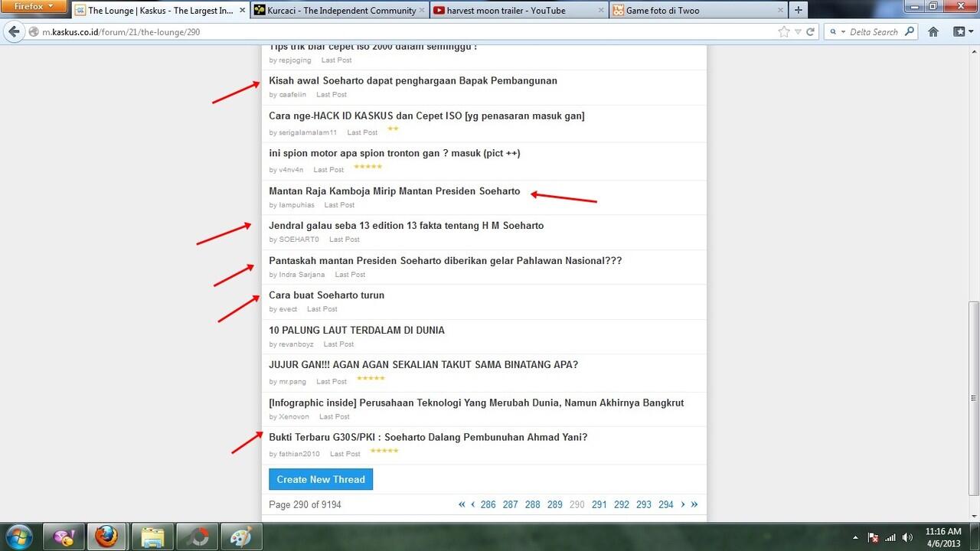Image resolution: width=980 pixels, height=551 pixels.
Task: Open Windows Explorer folder on taskbar
Action: tap(152, 537)
